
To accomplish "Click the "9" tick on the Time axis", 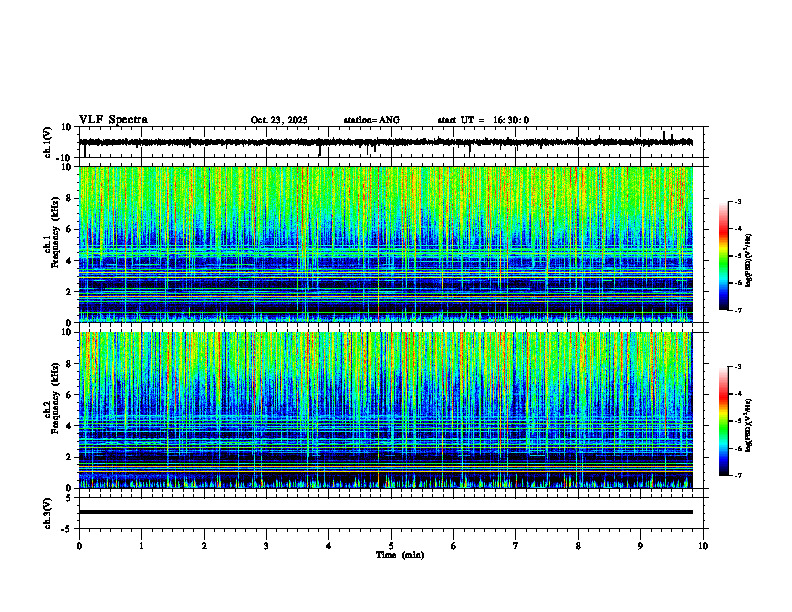I will coord(640,546).
